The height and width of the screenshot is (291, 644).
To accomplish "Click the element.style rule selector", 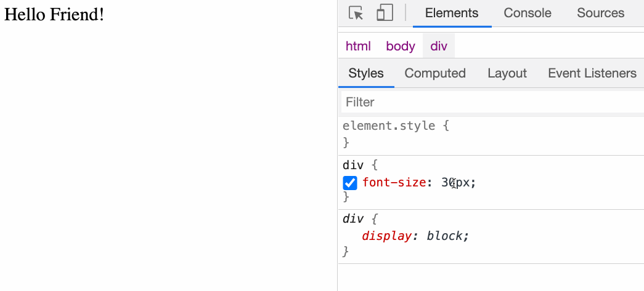I will click(388, 126).
